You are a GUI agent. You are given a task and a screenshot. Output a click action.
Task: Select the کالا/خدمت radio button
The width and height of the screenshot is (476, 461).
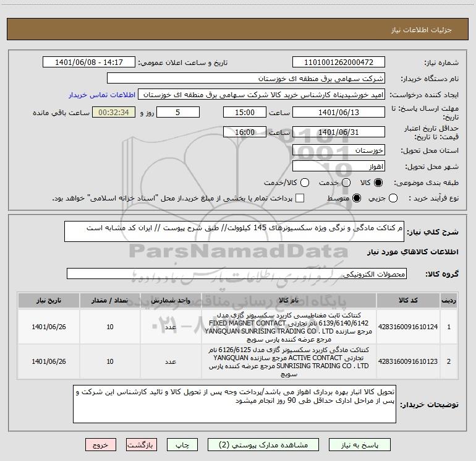[305, 183]
